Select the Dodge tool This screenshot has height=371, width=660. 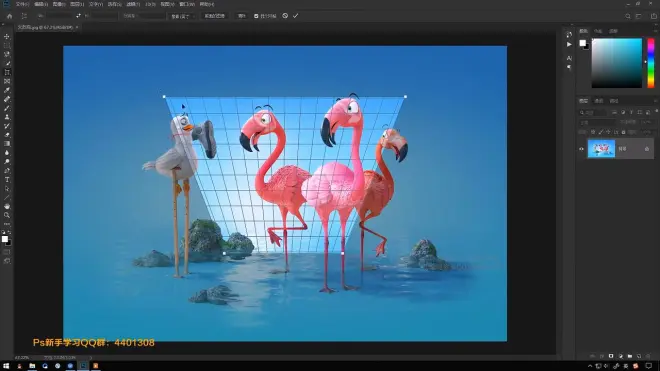point(7,162)
